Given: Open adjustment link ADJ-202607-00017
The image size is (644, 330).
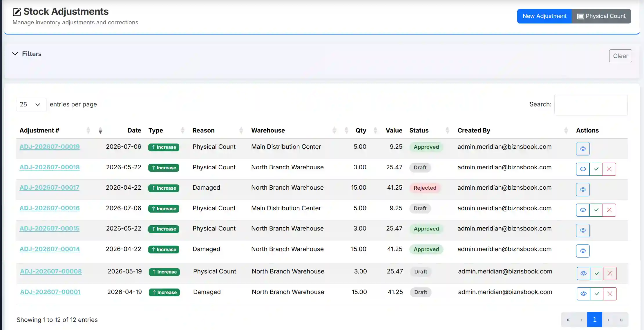Looking at the screenshot, I should coord(49,188).
